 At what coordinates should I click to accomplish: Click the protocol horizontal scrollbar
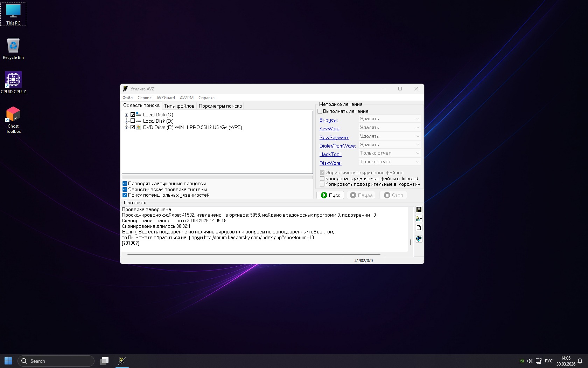(254, 254)
